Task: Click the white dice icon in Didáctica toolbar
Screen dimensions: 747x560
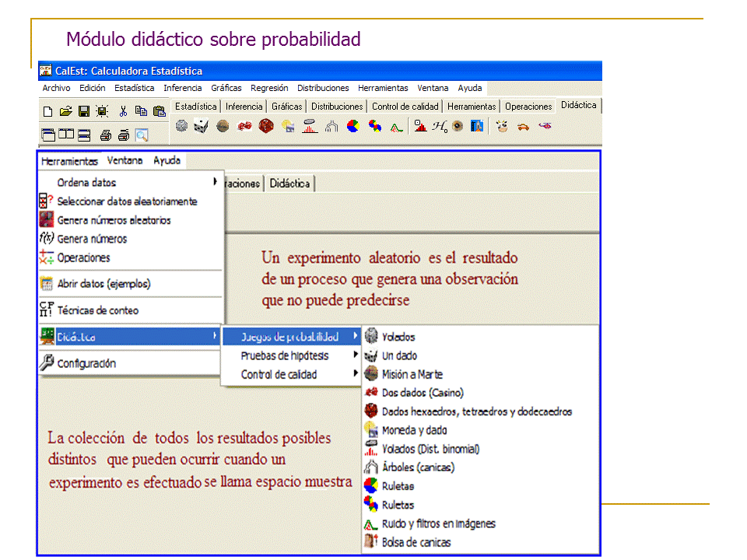Action: pyautogui.click(x=201, y=126)
